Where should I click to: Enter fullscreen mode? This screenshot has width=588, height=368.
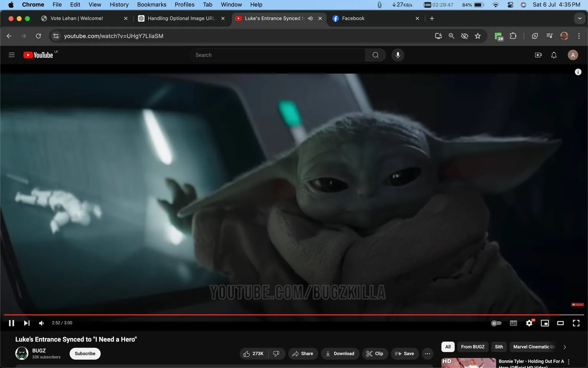point(576,323)
